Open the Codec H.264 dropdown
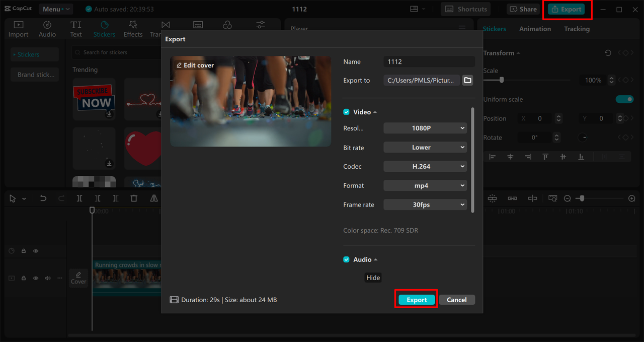This screenshot has width=644, height=342. [x=425, y=166]
